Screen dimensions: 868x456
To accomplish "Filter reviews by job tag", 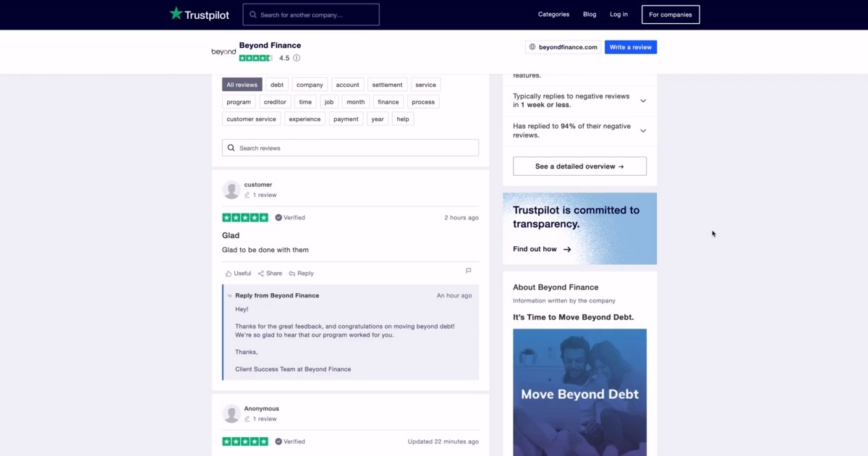I will [329, 102].
